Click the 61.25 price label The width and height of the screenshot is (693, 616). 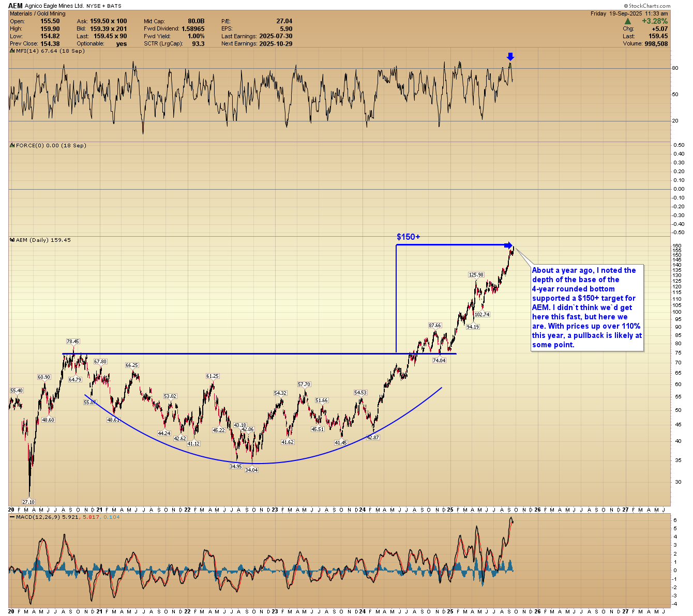tap(213, 376)
